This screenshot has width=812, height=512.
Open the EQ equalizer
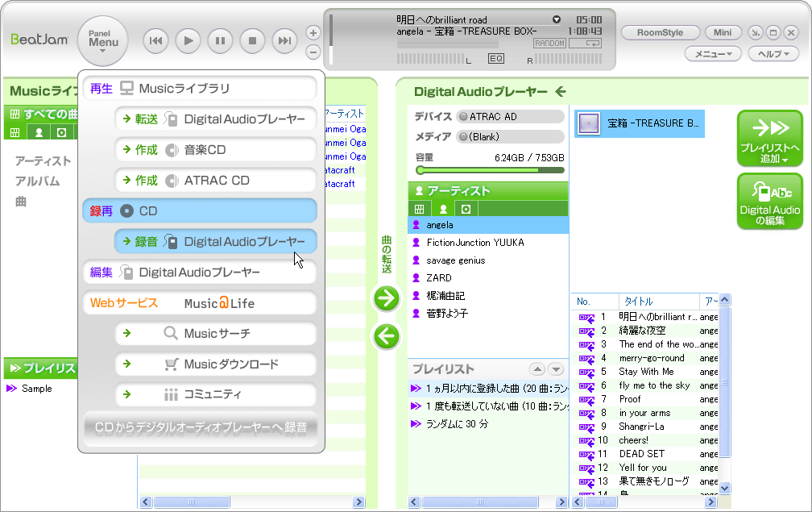click(495, 59)
